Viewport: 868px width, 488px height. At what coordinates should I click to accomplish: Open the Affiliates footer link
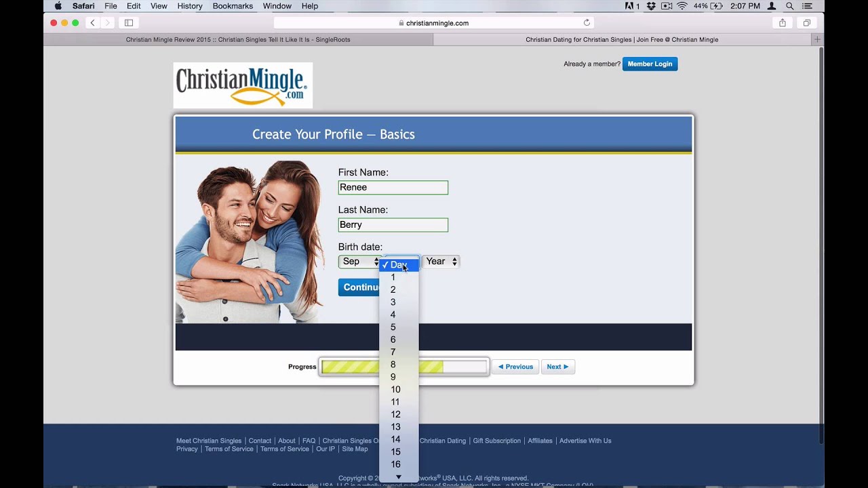pyautogui.click(x=540, y=441)
